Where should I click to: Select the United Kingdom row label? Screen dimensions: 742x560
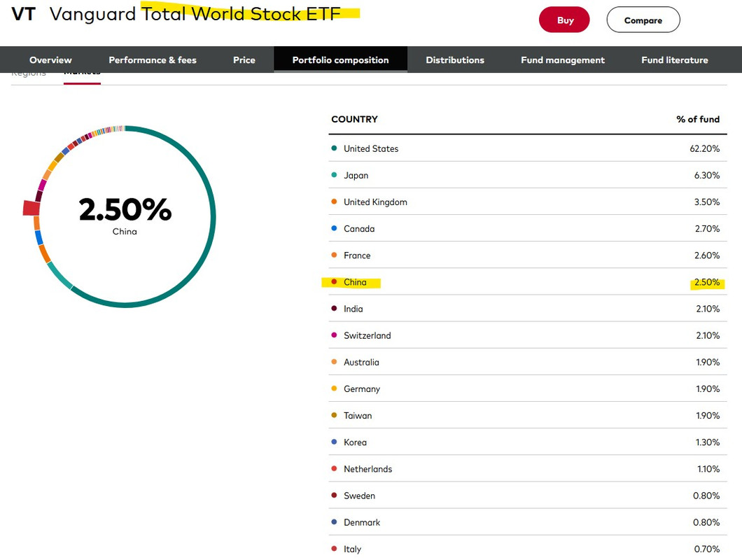(375, 202)
